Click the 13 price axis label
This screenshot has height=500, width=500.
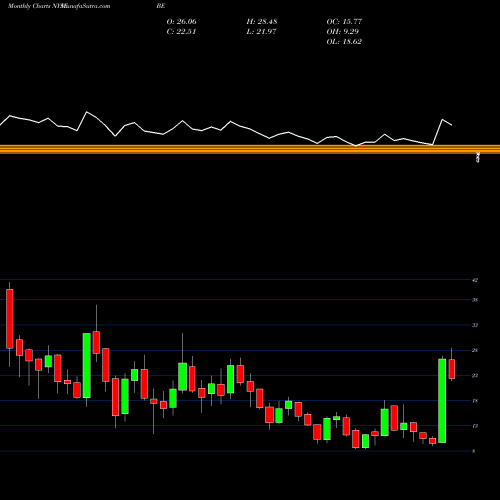[475, 426]
